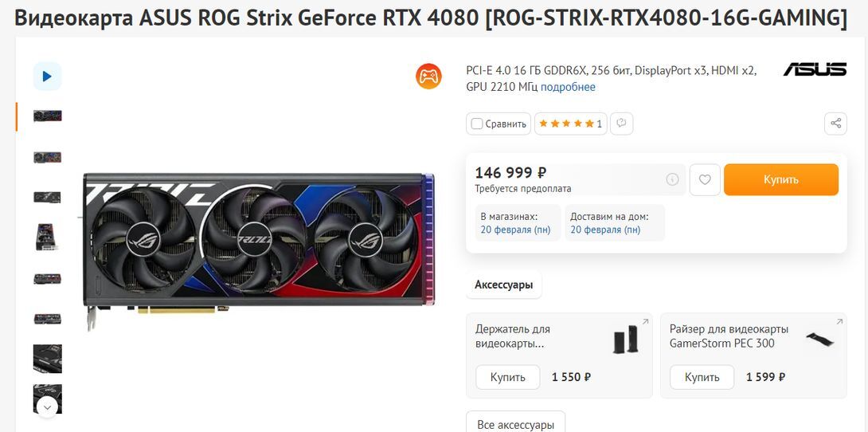Expand more thumbnails with down chevron
The height and width of the screenshot is (432, 868).
(x=47, y=407)
